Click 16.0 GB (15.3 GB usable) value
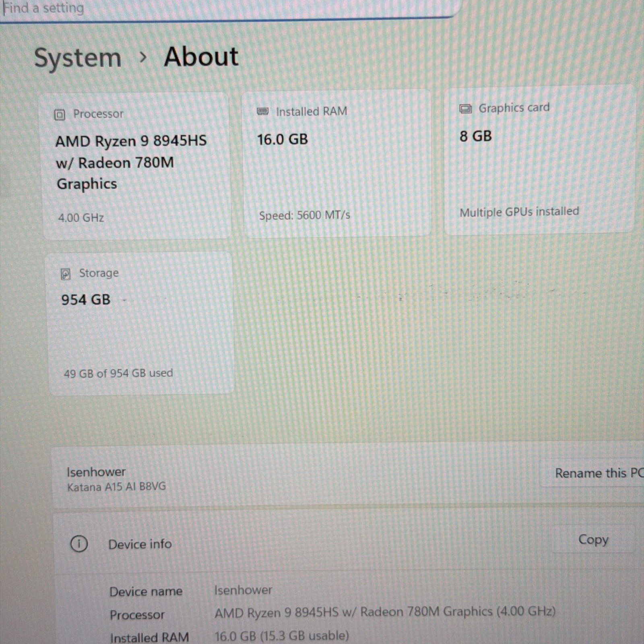Screen dimensions: 644x644 click(281, 636)
